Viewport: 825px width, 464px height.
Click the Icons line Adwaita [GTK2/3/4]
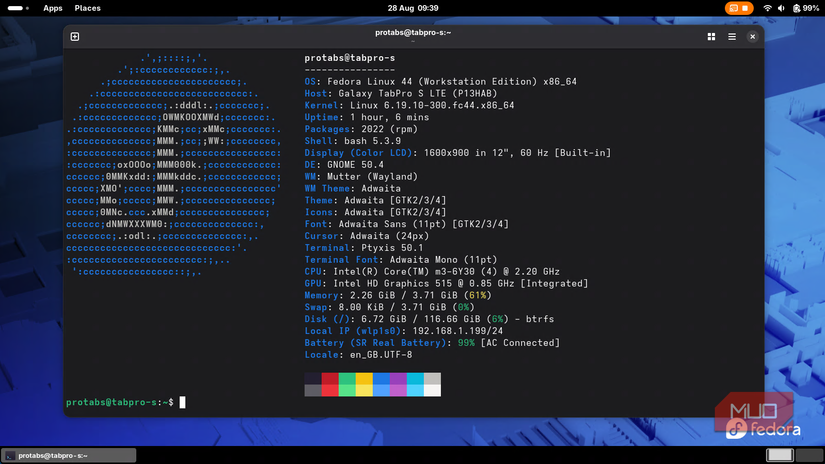point(375,212)
